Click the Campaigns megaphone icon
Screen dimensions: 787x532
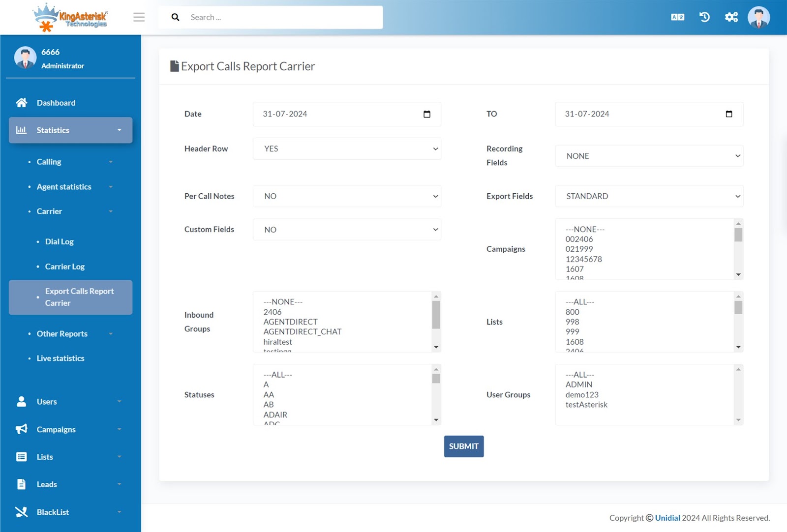[x=21, y=429]
